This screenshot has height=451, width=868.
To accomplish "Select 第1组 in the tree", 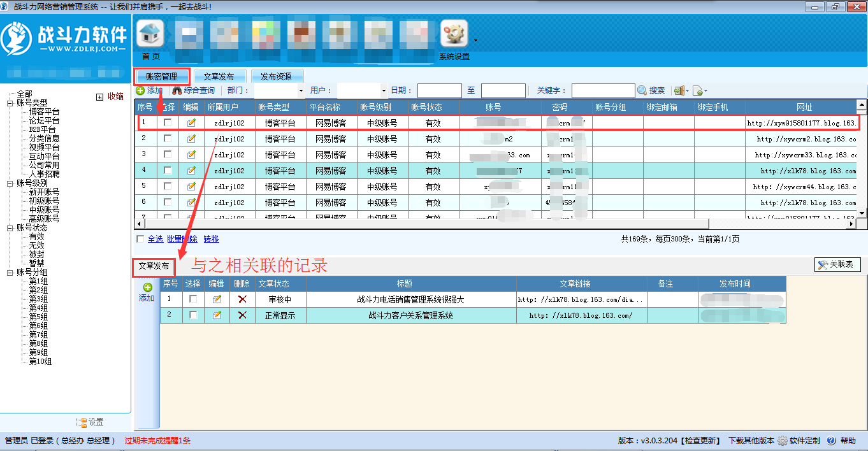I will click(x=38, y=281).
